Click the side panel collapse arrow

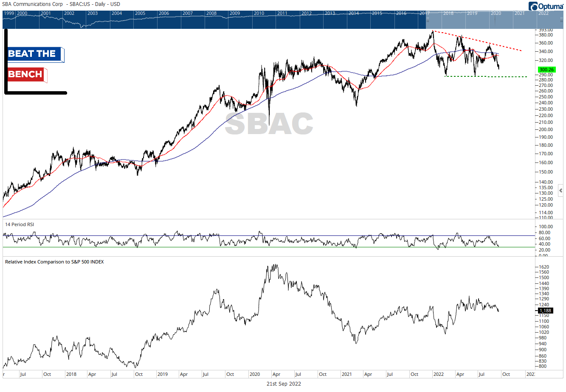point(561,190)
